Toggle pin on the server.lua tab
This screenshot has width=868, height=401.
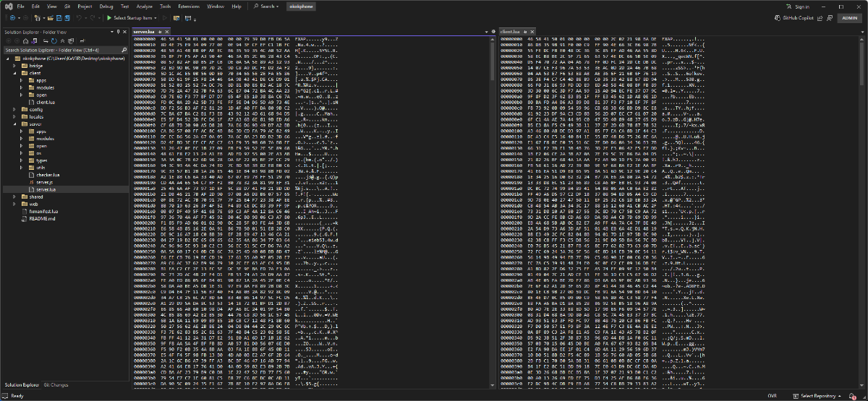(x=160, y=33)
